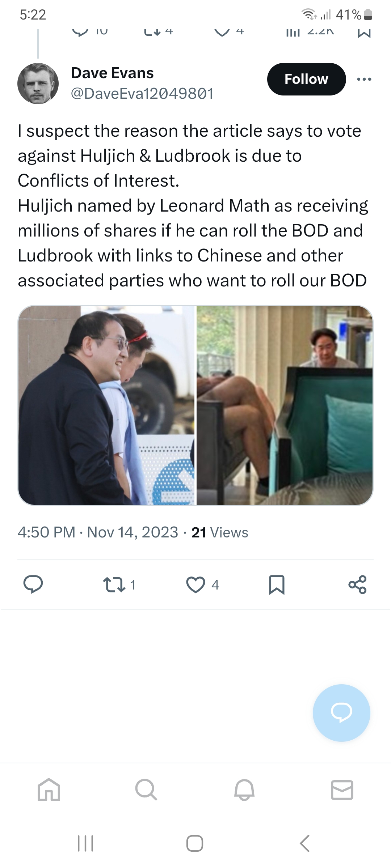Share the tweet via share icon
This screenshot has height=868, width=391.
[x=357, y=584]
